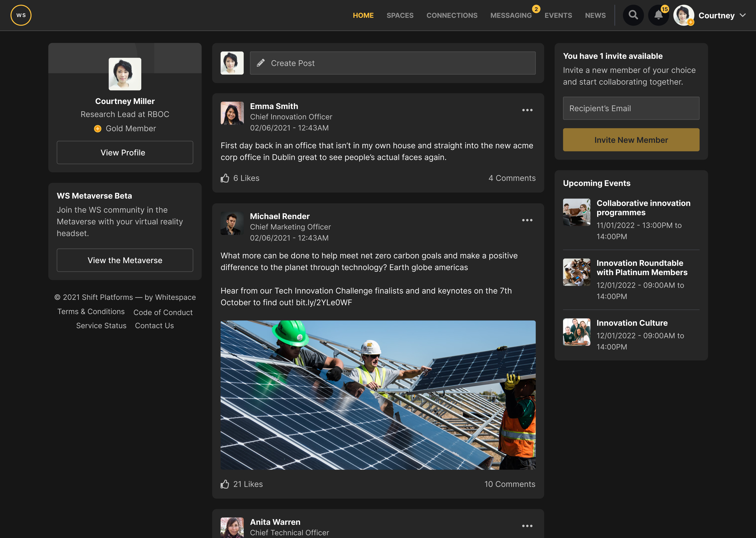Open Emma Smith's post options menu
Screen dimensions: 756x538
point(527,110)
